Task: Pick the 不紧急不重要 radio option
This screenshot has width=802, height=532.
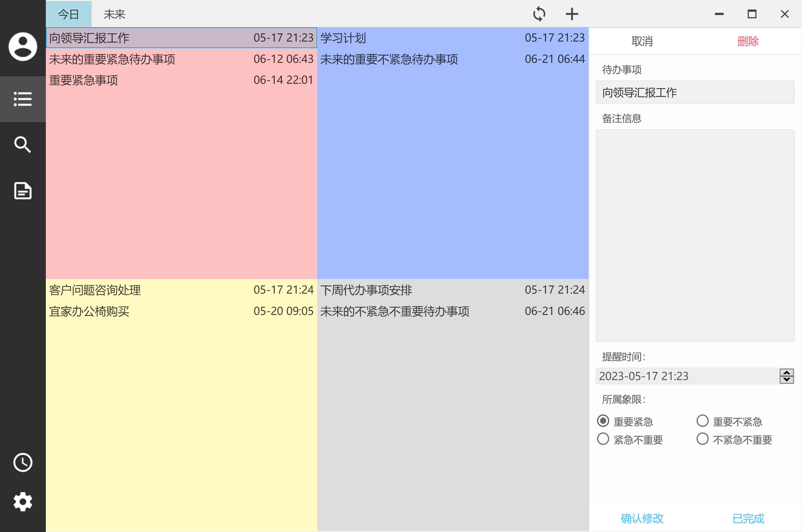Action: pos(702,439)
